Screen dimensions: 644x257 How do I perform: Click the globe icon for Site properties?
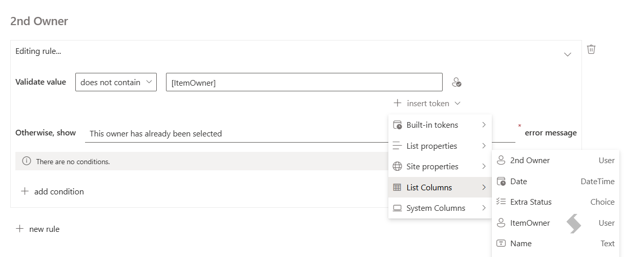click(397, 167)
